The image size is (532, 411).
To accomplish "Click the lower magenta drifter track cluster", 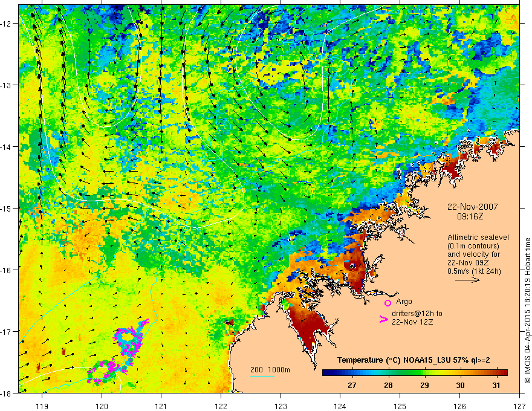I will click(107, 371).
